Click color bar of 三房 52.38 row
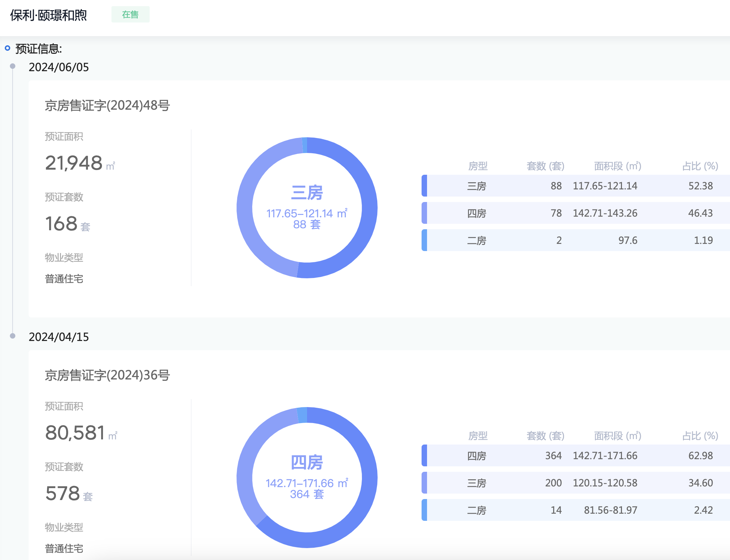 click(x=424, y=186)
